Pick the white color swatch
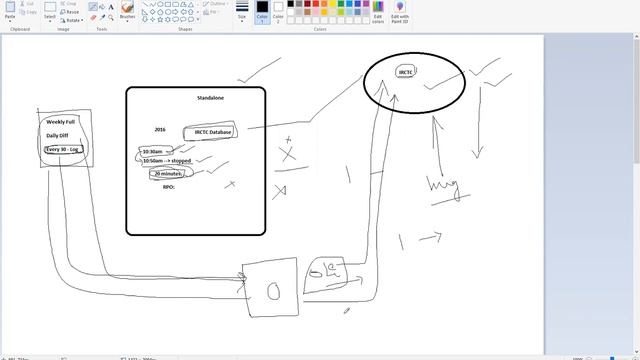Viewport: 640px width, 360px height. coord(291,12)
